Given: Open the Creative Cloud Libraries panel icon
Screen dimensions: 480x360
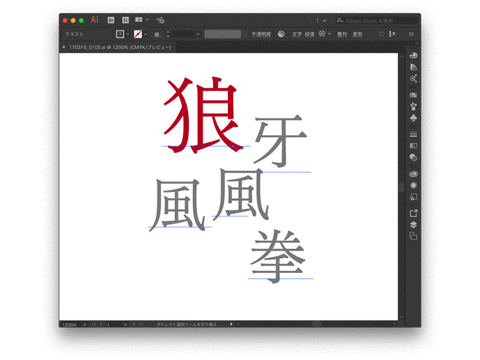Looking at the screenshot, I should (413, 174).
